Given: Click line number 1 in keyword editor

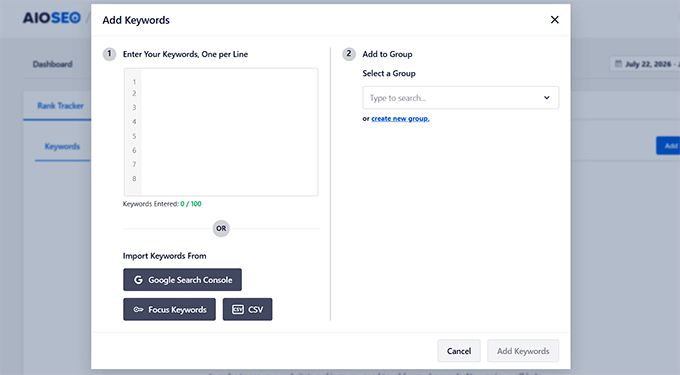Looking at the screenshot, I should [134, 82].
